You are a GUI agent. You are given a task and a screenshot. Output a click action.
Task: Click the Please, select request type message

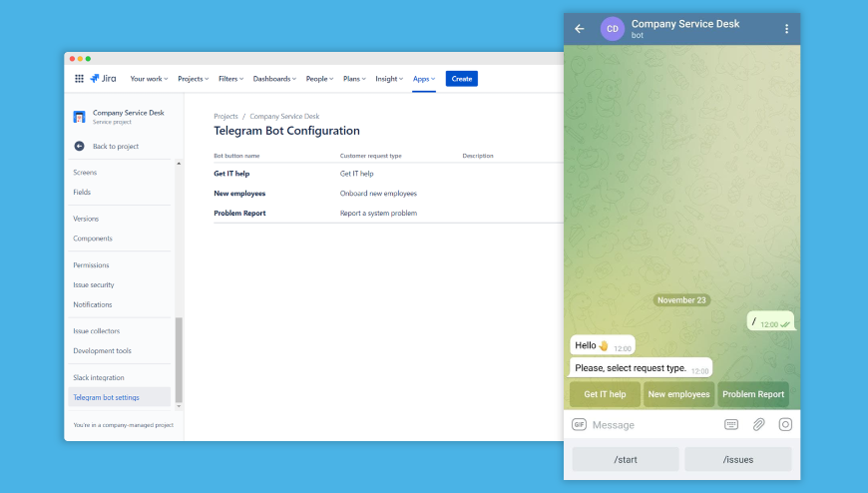click(x=642, y=368)
